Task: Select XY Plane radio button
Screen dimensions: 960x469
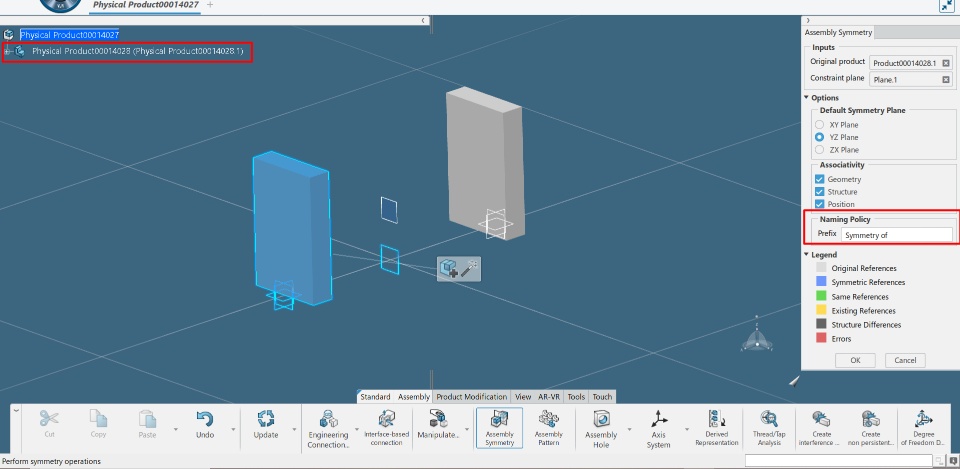Action: pyautogui.click(x=819, y=124)
